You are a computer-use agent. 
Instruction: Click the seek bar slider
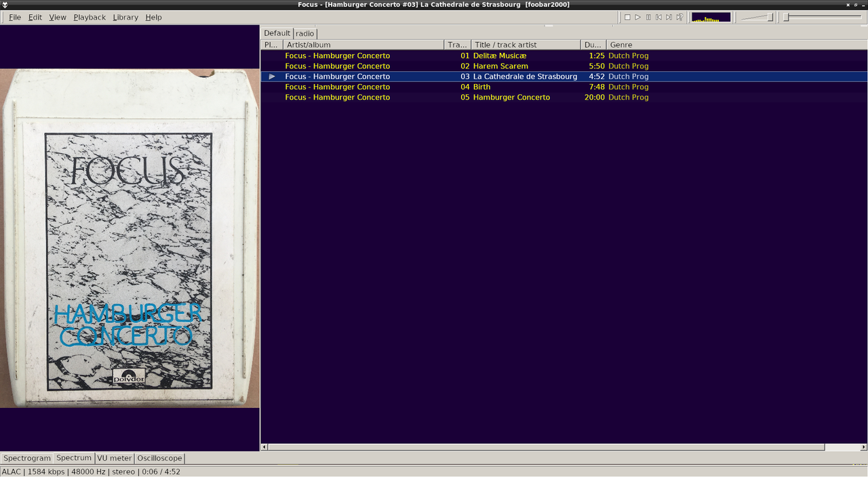(x=823, y=17)
